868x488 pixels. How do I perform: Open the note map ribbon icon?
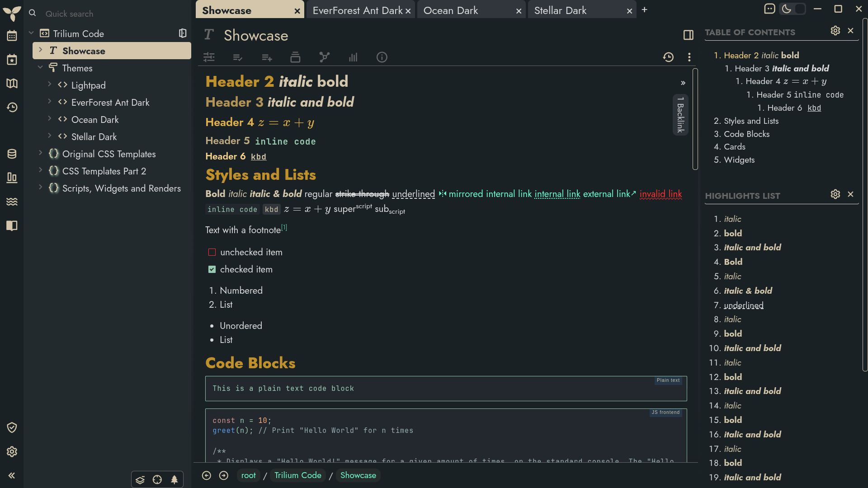tap(324, 57)
